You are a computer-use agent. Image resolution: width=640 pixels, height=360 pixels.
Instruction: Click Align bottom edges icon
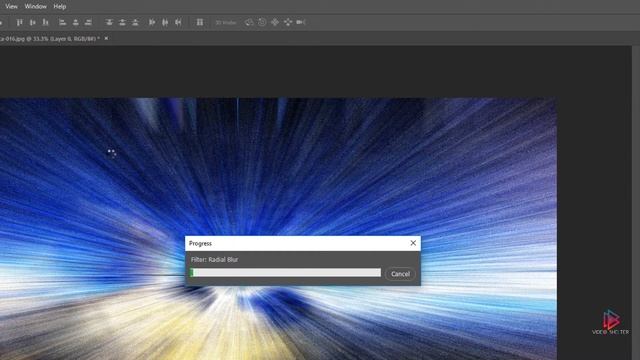46,22
